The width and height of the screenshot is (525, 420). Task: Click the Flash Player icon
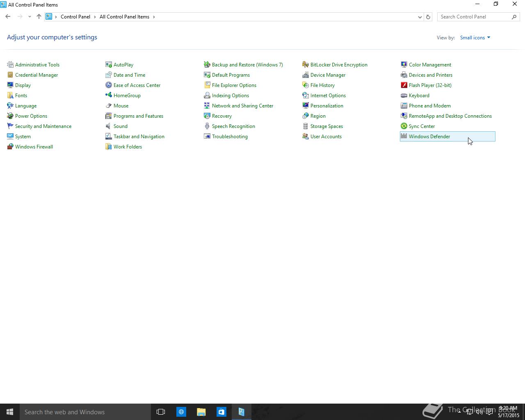point(404,85)
